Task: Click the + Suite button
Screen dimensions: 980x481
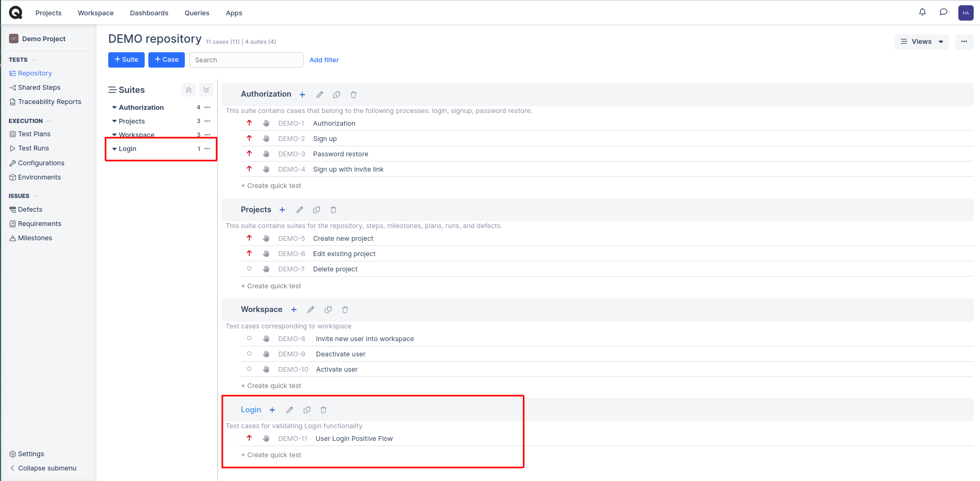Action: pos(126,60)
